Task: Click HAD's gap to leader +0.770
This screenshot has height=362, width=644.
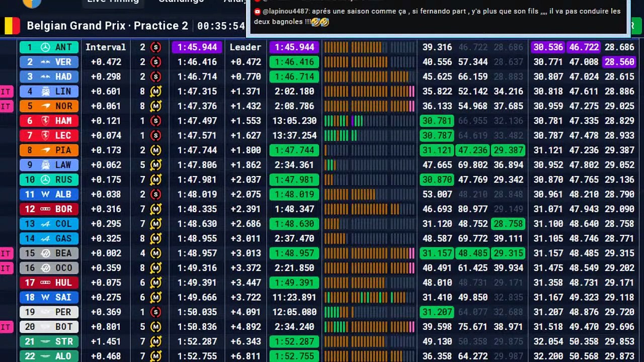Action: tap(246, 76)
